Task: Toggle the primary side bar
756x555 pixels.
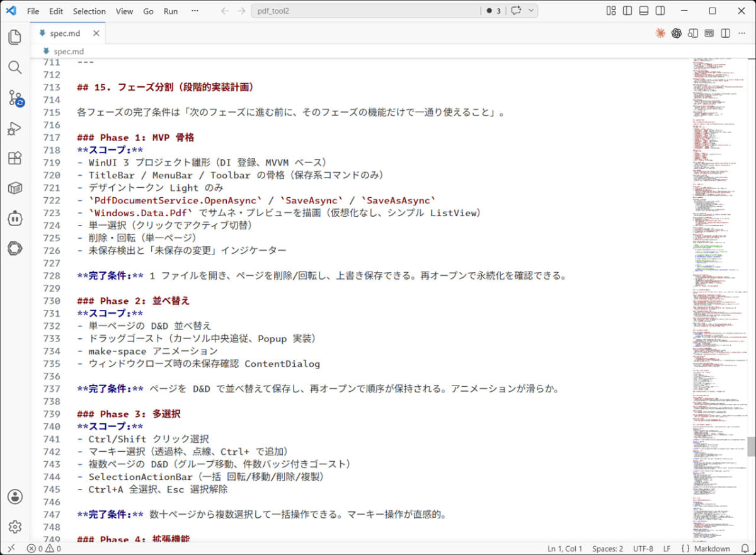Action: 627,11
